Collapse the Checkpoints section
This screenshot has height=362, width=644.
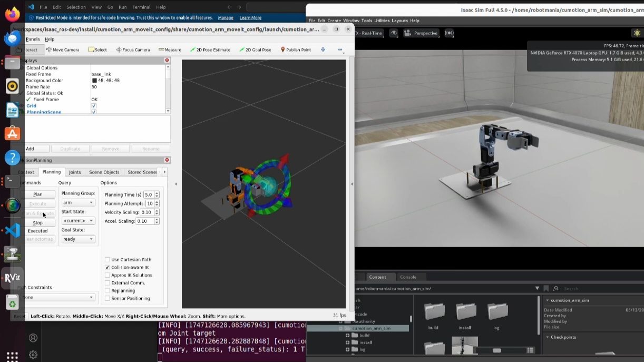pos(548,337)
